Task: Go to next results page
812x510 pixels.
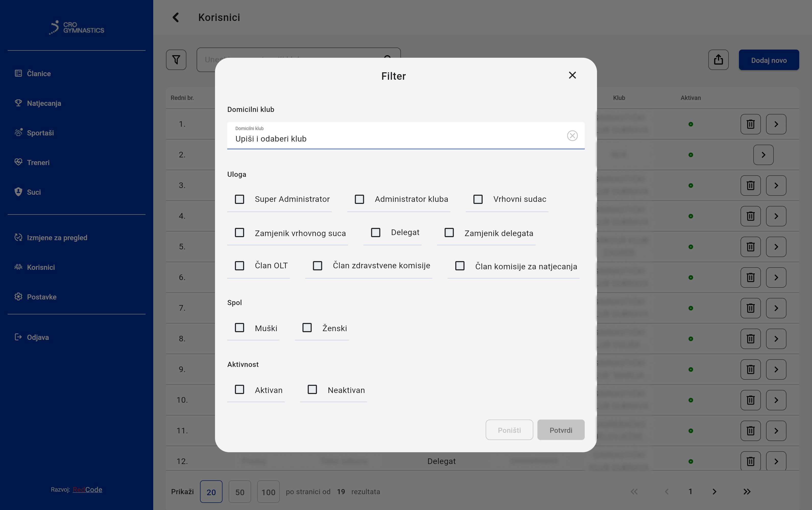Action: pyautogui.click(x=714, y=491)
